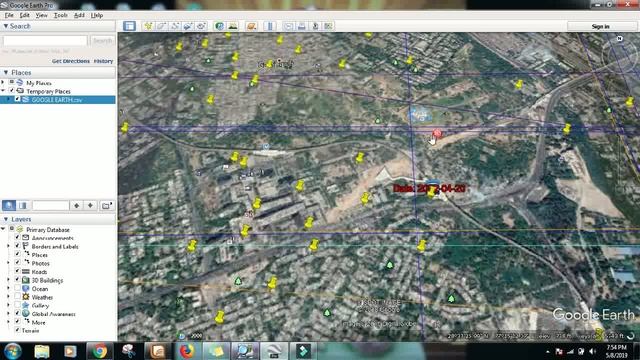Select the Add Polygon tool
The image size is (640, 360).
pos(161,26)
